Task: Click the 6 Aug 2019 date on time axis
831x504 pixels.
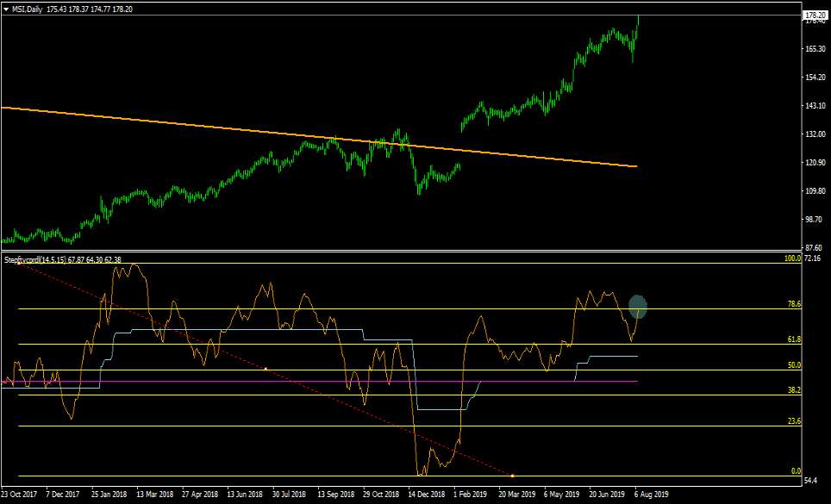Action: coord(649,495)
